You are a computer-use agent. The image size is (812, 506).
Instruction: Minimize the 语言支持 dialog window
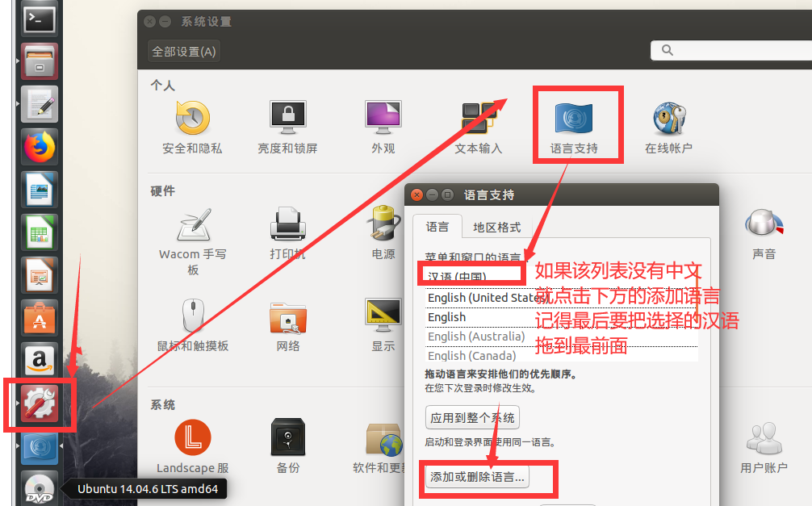point(432,194)
